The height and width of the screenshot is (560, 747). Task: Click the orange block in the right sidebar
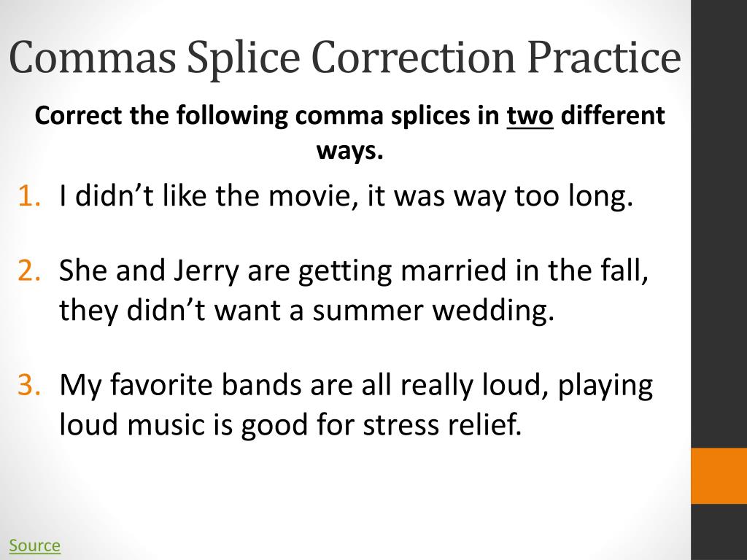point(719,475)
